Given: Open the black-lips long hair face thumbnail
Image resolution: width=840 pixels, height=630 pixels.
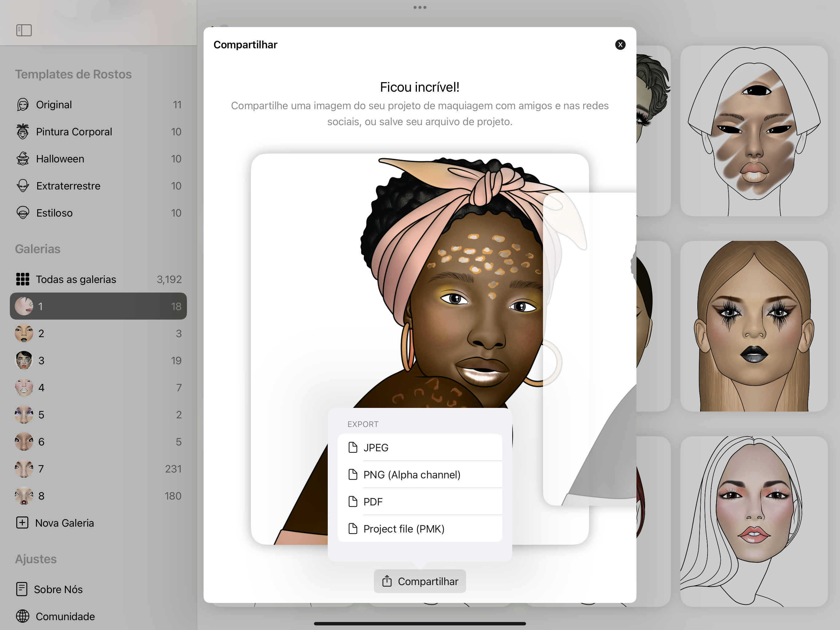Looking at the screenshot, I should [x=754, y=326].
